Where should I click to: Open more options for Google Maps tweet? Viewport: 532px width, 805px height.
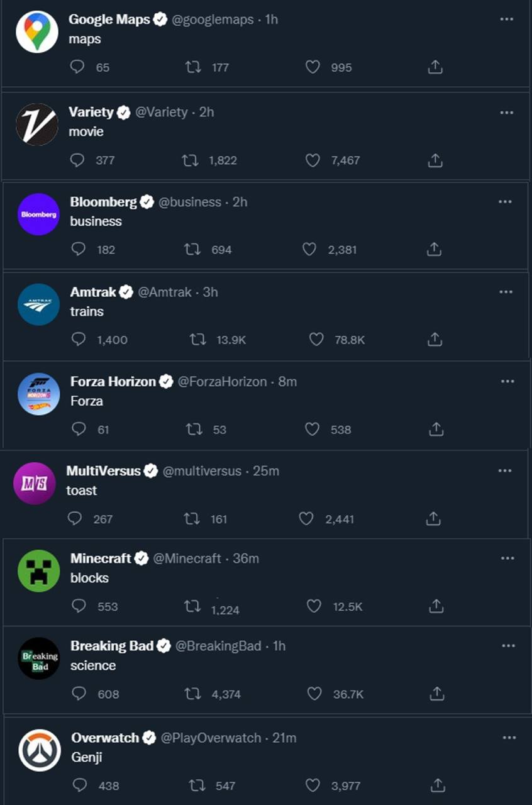pyautogui.click(x=507, y=19)
